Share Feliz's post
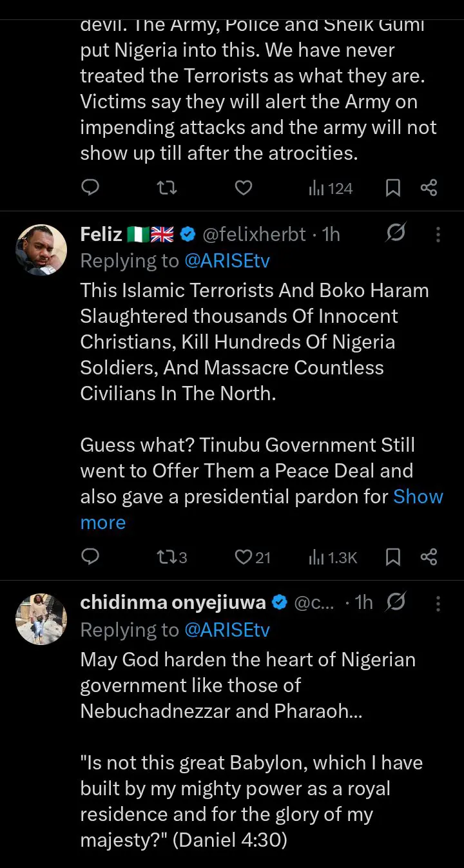The height and width of the screenshot is (868, 464). (x=429, y=557)
